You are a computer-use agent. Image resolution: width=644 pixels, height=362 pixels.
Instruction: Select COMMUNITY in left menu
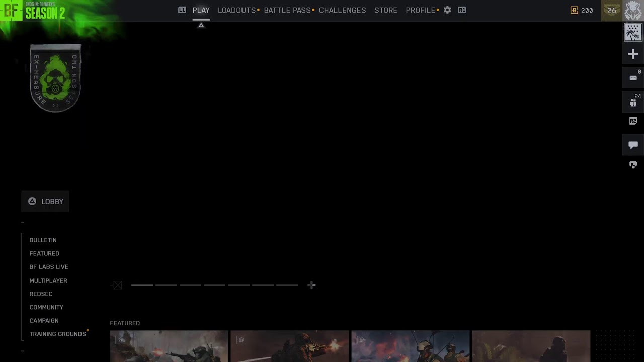click(x=46, y=307)
